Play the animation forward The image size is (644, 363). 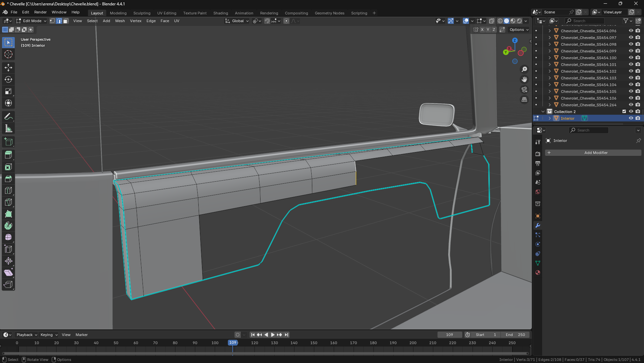coord(273,335)
